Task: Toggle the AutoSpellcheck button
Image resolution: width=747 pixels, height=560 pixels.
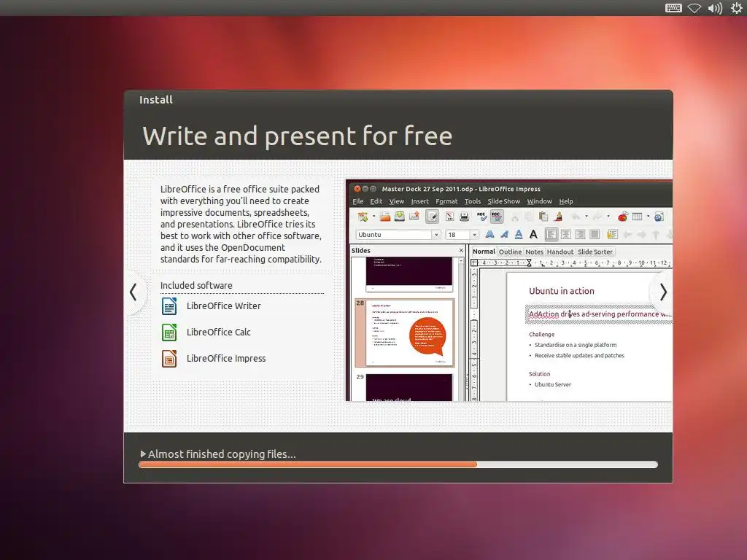Action: [x=496, y=217]
